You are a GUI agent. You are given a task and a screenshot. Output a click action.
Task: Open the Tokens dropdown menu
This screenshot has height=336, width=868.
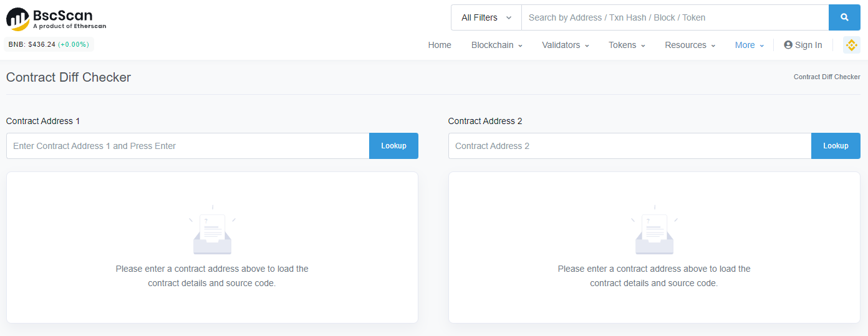coord(627,45)
